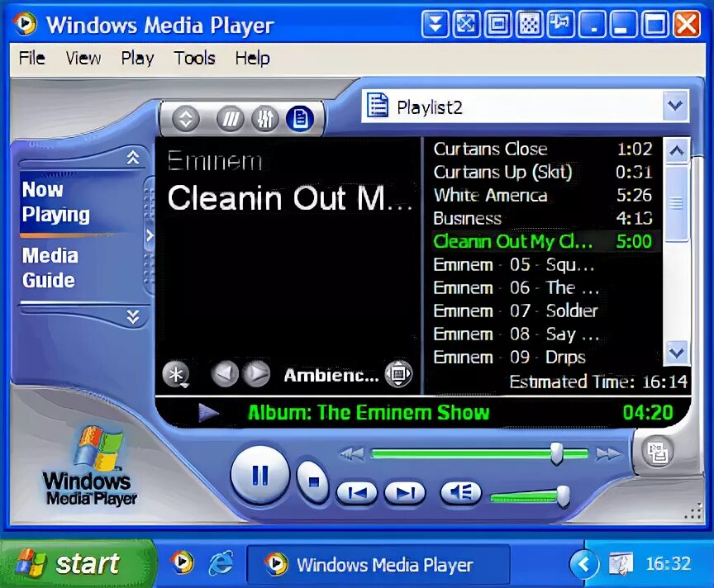Click the play indicator triangle in status bar
Screen dimensions: 714x588
208,413
